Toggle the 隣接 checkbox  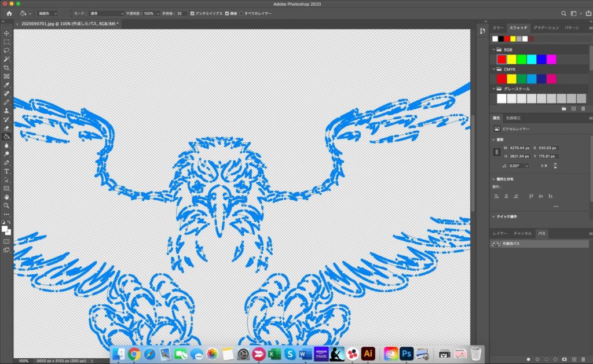pos(227,13)
